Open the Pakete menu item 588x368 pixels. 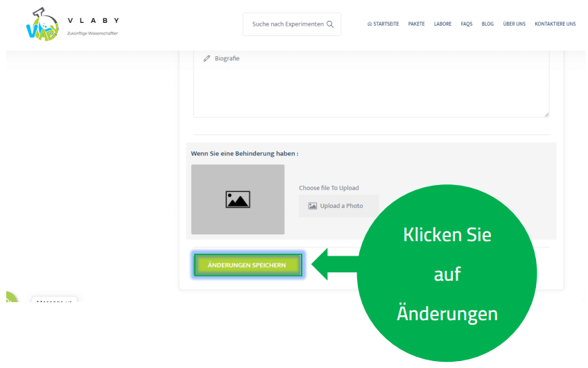pos(416,24)
